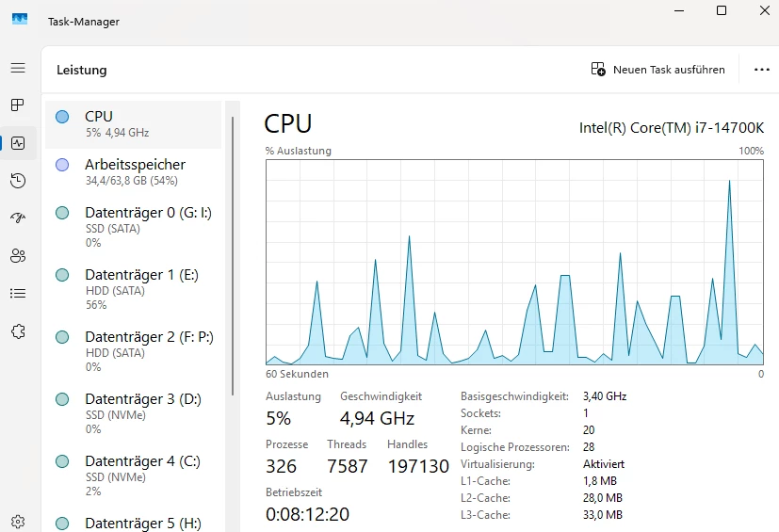Screen dimensions: 779x532
Task: Click the '100%' graph scale label
Action: point(751,151)
